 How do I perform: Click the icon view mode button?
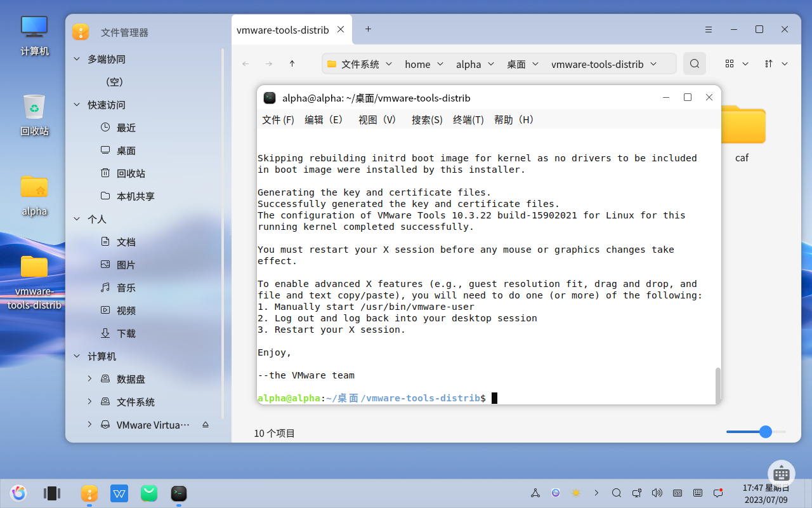[x=730, y=63]
